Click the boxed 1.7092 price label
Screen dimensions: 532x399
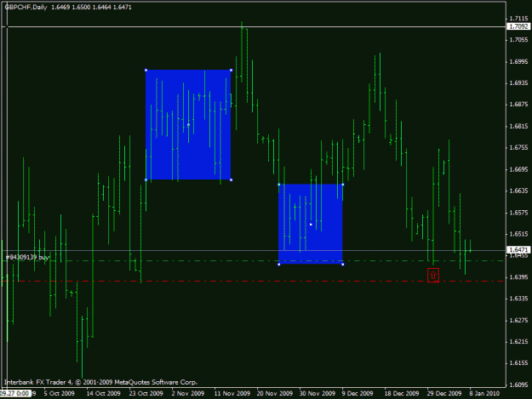pos(518,26)
